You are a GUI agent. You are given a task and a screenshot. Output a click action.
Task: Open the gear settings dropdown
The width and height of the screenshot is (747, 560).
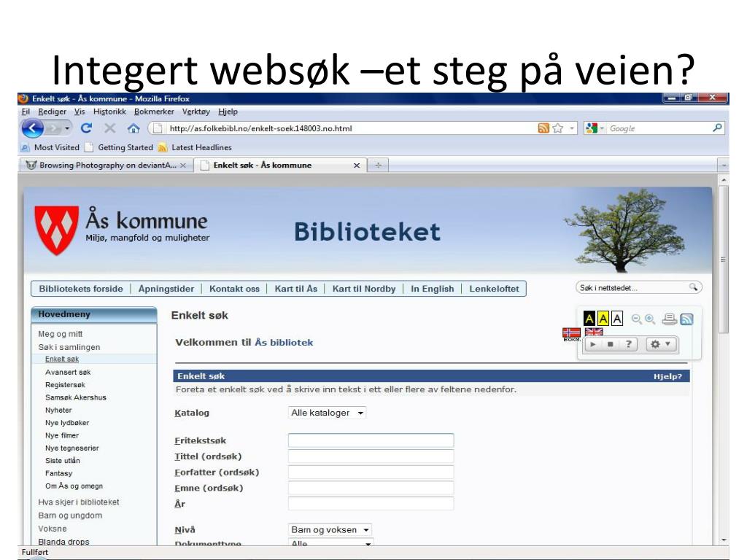pyautogui.click(x=661, y=344)
